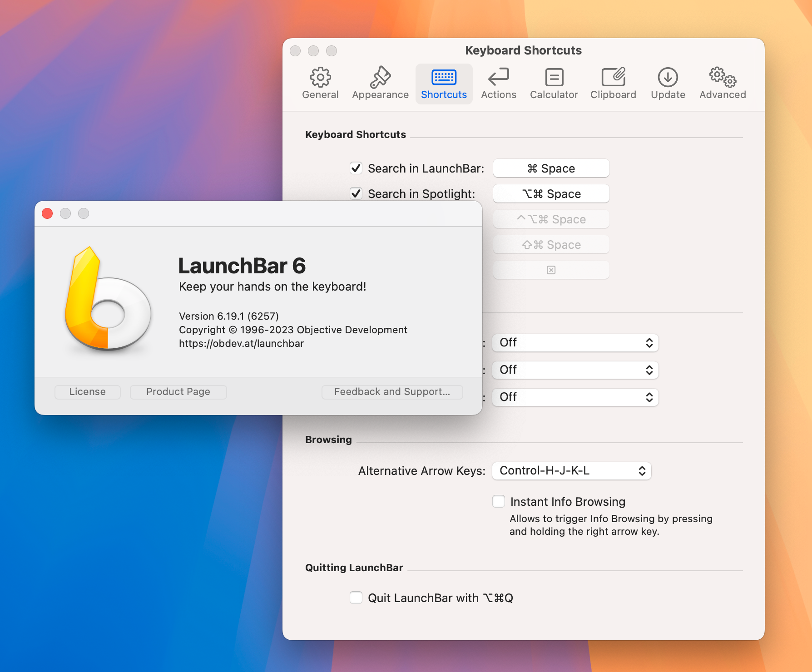
Task: Open Feedback and Support
Action: pyautogui.click(x=392, y=392)
